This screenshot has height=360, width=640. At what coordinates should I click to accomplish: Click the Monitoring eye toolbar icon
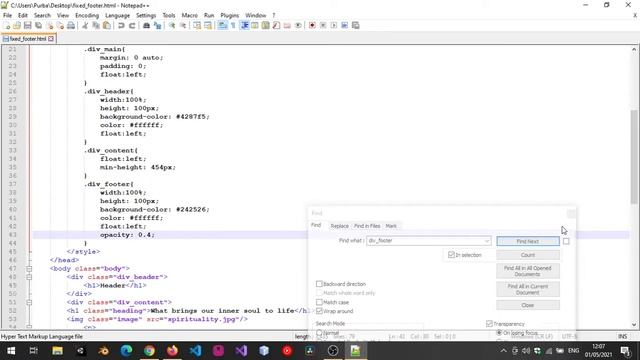(298, 25)
